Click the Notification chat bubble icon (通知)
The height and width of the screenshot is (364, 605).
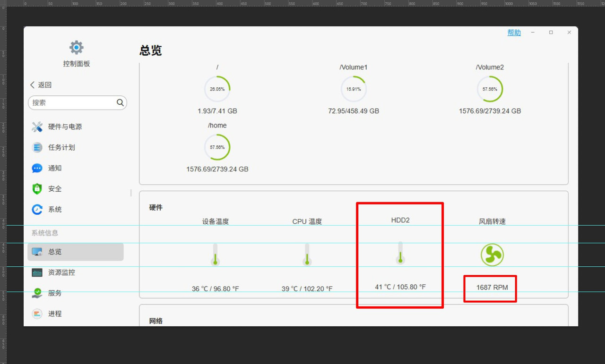(37, 168)
